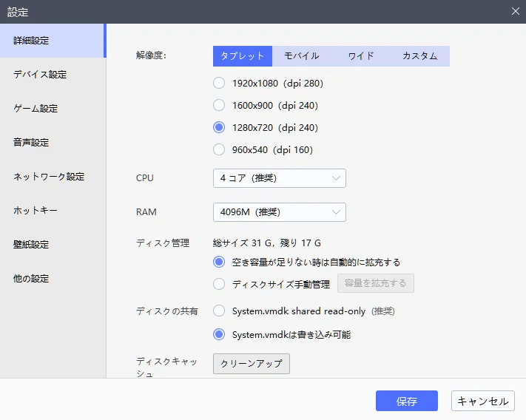Open the ホットキー settings section
Image resolution: width=526 pixels, height=420 pixels.
53,211
